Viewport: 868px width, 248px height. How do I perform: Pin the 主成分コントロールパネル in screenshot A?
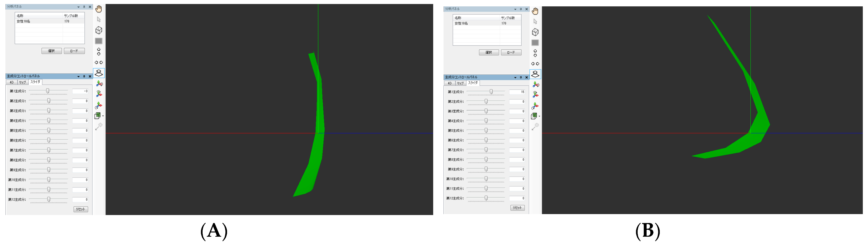coord(84,77)
